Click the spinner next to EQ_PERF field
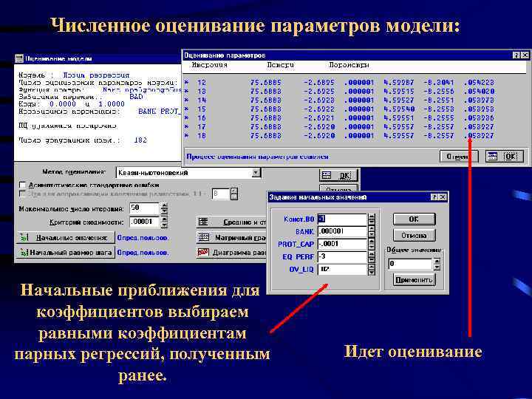Screen dimensions: 532x399 (372, 256)
